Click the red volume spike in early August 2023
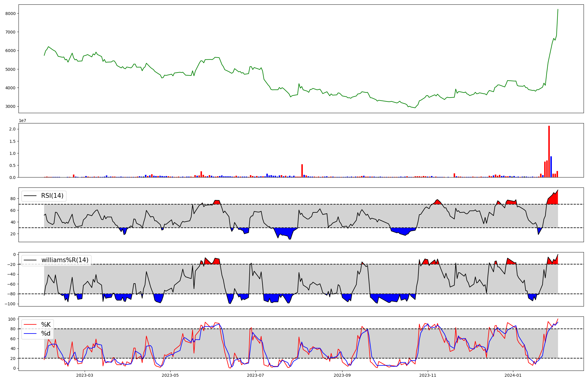This screenshot has height=382, width=588. 302,170
